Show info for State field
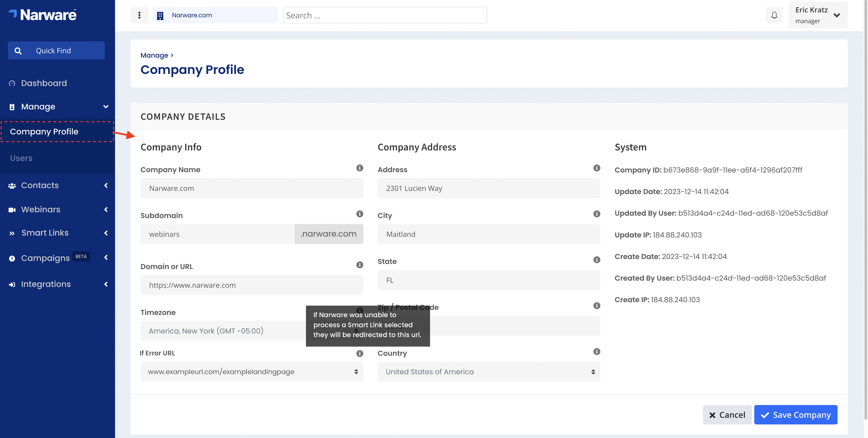The height and width of the screenshot is (438, 868). 596,260
